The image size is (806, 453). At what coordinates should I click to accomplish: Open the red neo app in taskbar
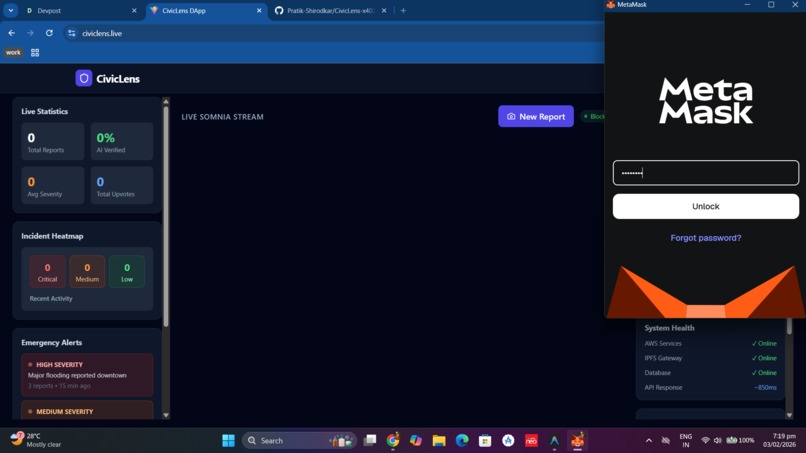pos(531,441)
